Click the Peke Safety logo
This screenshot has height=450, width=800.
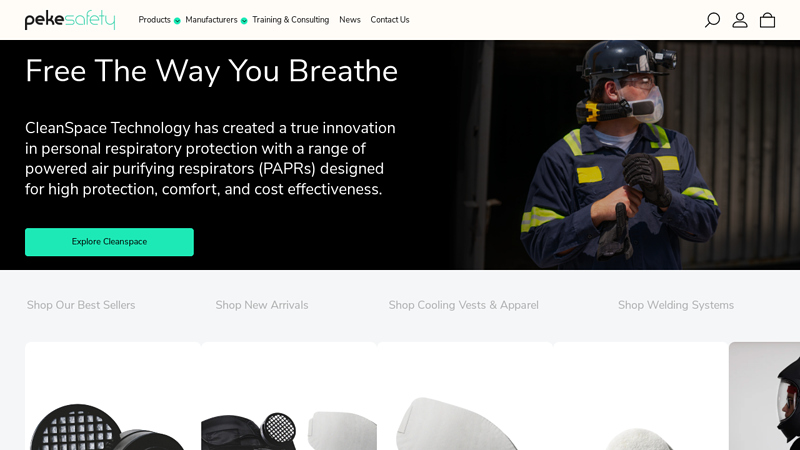click(x=70, y=20)
